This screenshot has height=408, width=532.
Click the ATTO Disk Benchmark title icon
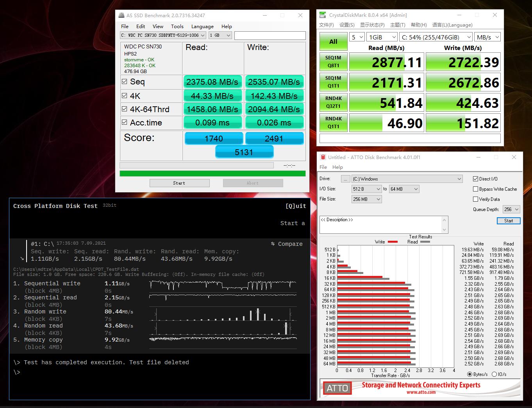[323, 157]
